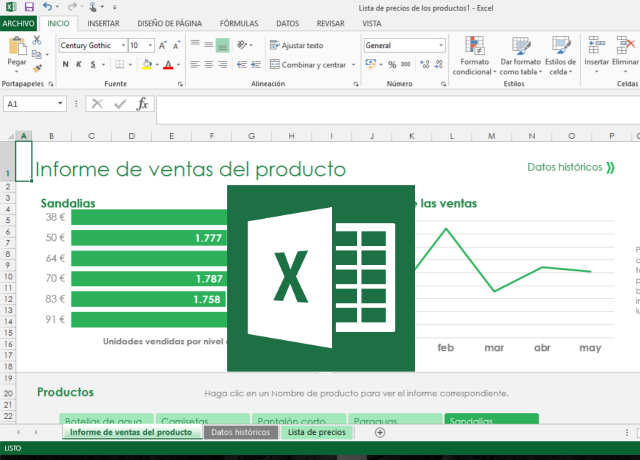This screenshot has width=640, height=460.
Task: Apply yellow fill color
Action: point(147,64)
